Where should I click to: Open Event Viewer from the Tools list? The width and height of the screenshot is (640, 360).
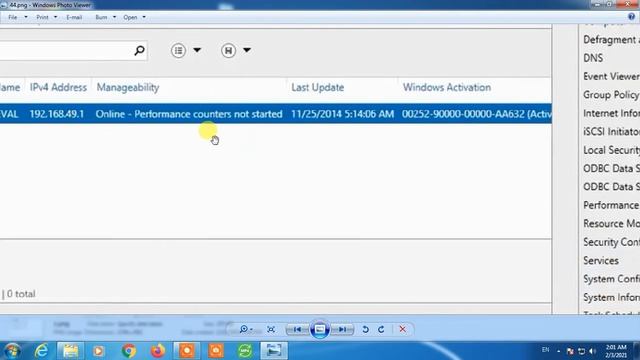click(611, 76)
